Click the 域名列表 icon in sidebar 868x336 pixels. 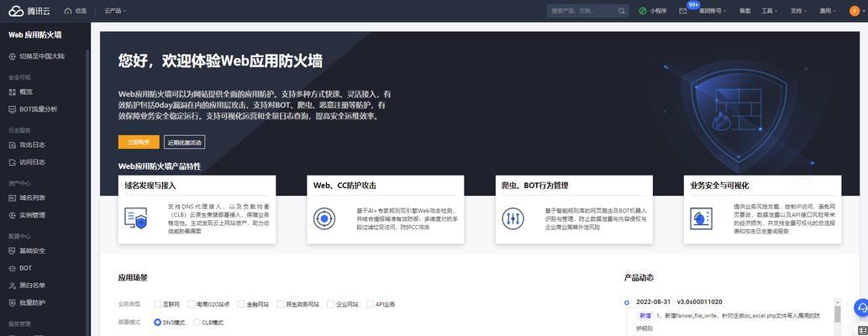click(x=12, y=197)
